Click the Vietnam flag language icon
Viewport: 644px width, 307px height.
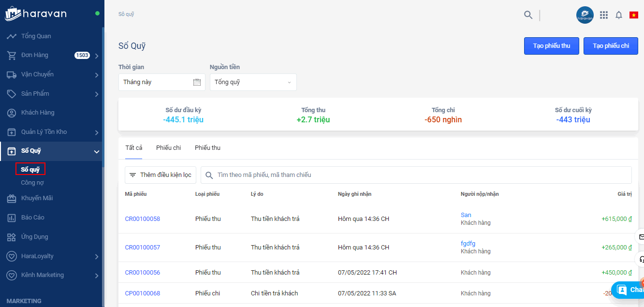click(633, 15)
